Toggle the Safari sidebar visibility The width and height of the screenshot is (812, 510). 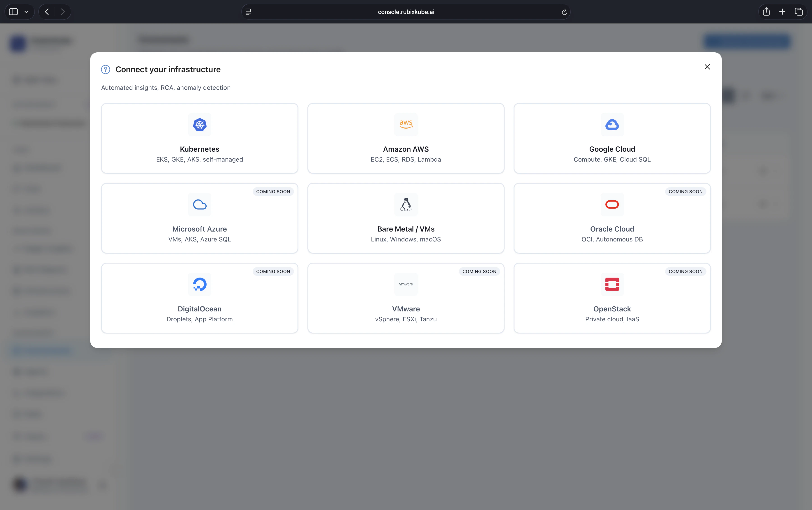(x=14, y=12)
